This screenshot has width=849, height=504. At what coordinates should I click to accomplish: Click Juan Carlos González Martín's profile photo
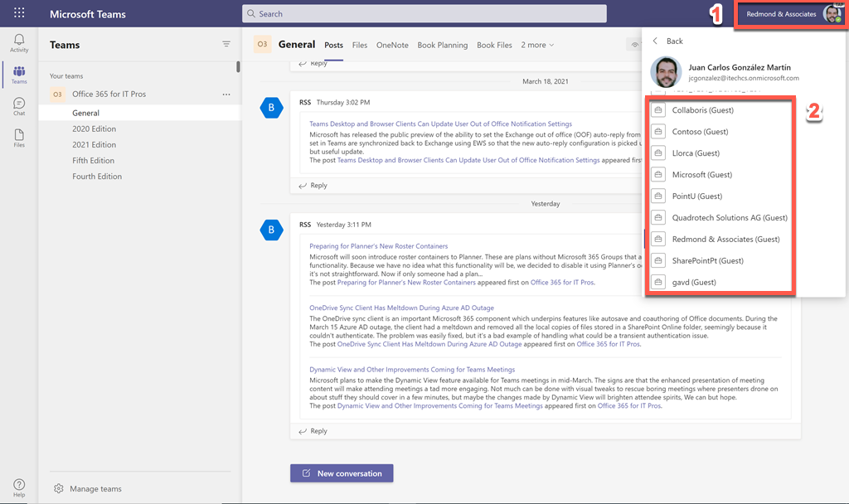tap(666, 72)
